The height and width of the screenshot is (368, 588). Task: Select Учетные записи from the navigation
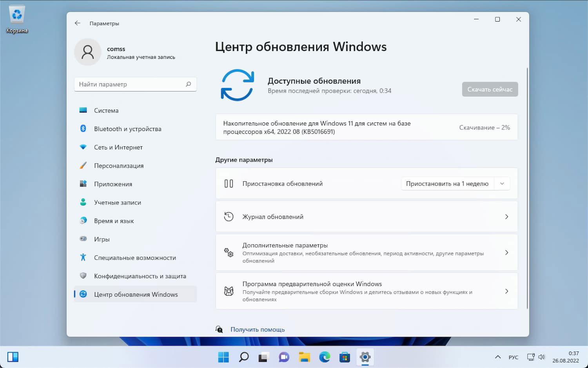click(x=117, y=202)
